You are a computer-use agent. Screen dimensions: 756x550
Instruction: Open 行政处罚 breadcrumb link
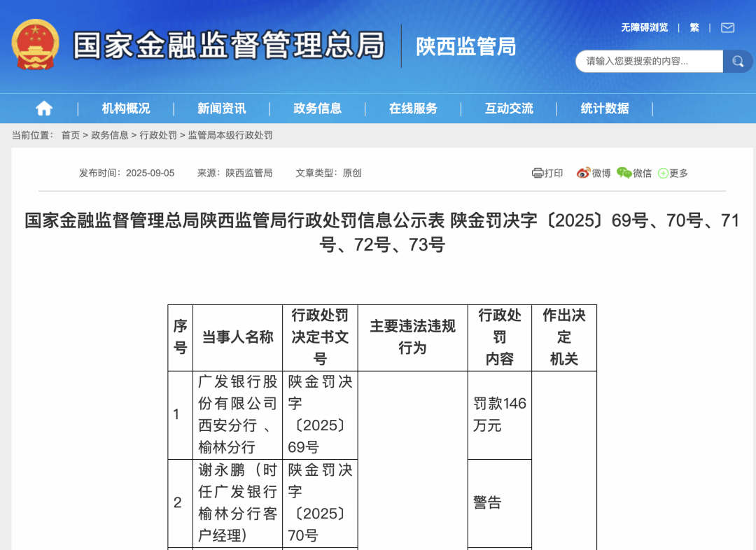[158, 135]
